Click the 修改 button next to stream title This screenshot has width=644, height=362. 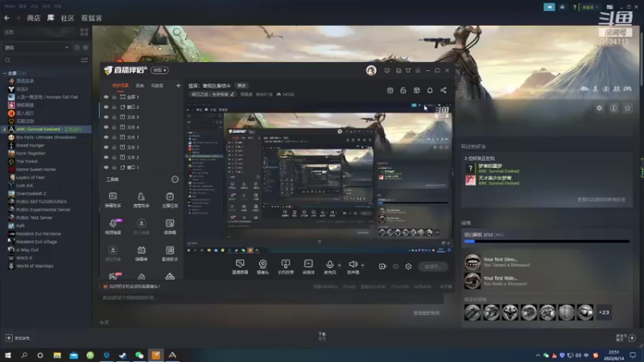click(x=242, y=86)
